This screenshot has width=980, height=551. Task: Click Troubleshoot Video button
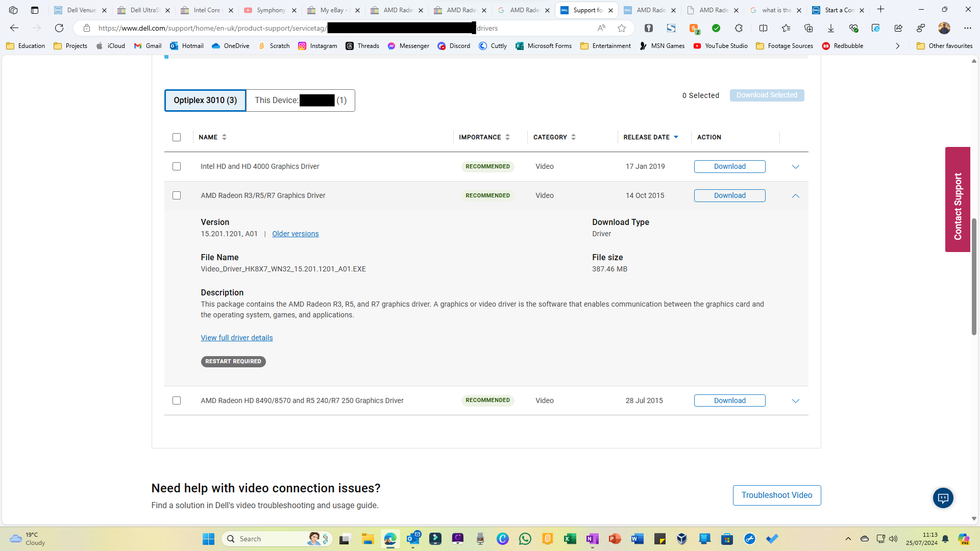[777, 495]
